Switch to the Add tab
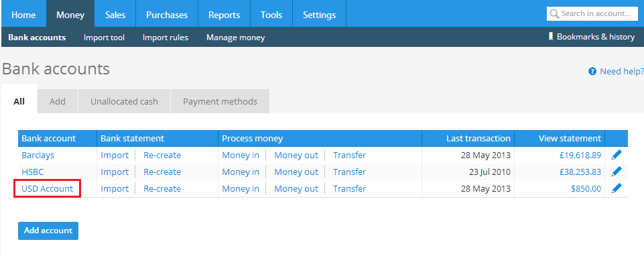Viewport: 644px width, 254px height. 58,101
